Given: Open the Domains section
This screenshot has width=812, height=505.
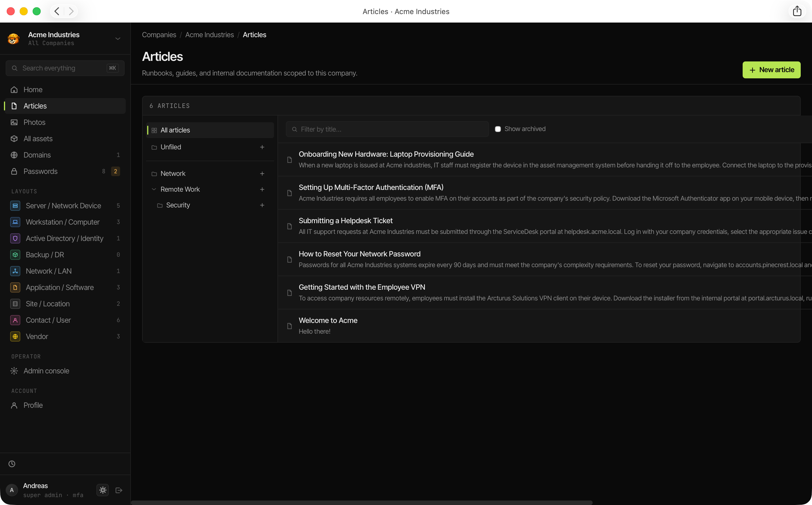Looking at the screenshot, I should (65, 155).
